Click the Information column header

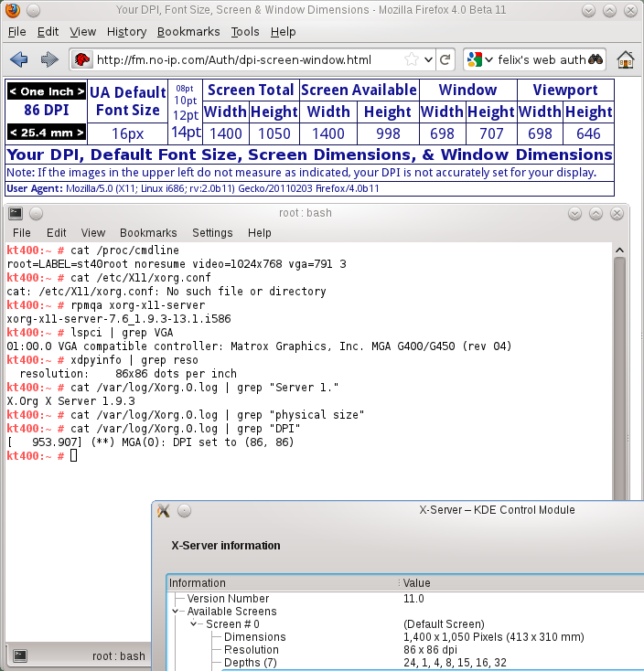[x=198, y=583]
